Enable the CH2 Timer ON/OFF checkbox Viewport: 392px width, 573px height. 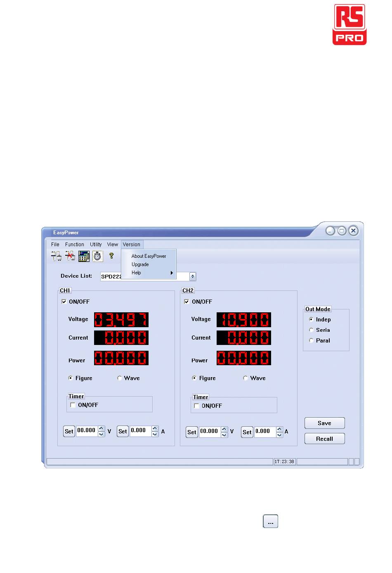point(197,406)
